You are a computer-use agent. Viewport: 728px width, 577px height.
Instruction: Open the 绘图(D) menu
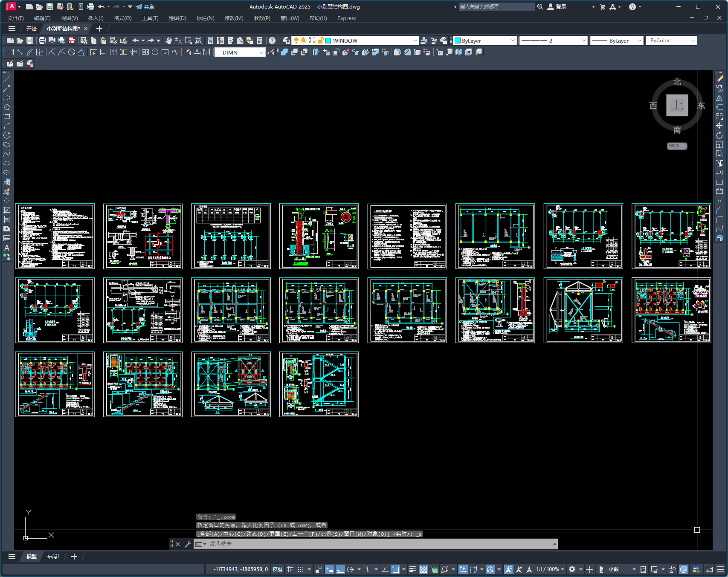[177, 18]
